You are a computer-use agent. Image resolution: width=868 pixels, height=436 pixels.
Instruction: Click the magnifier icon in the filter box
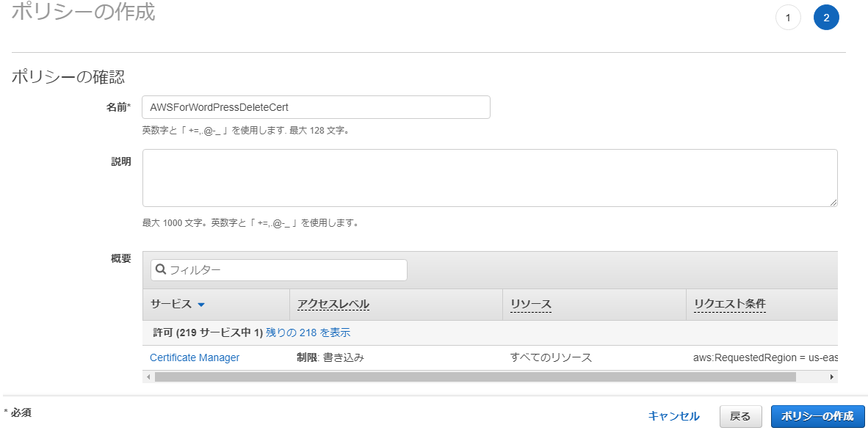(161, 269)
